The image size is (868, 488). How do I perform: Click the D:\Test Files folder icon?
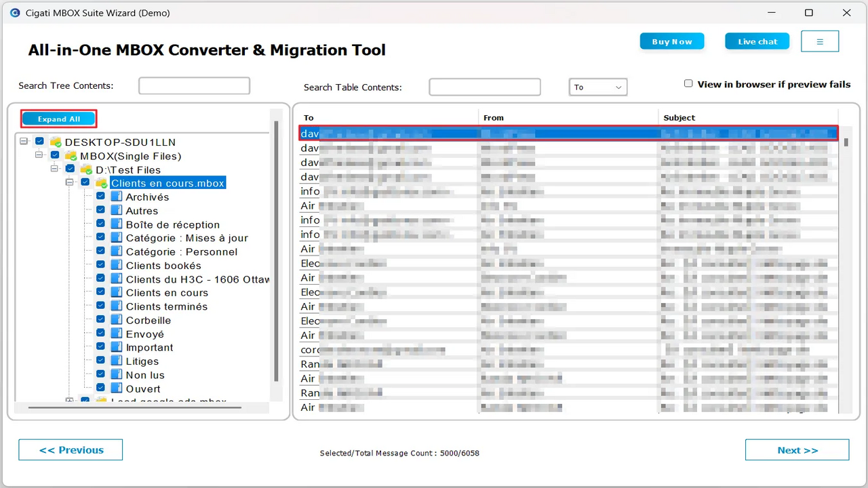86,169
